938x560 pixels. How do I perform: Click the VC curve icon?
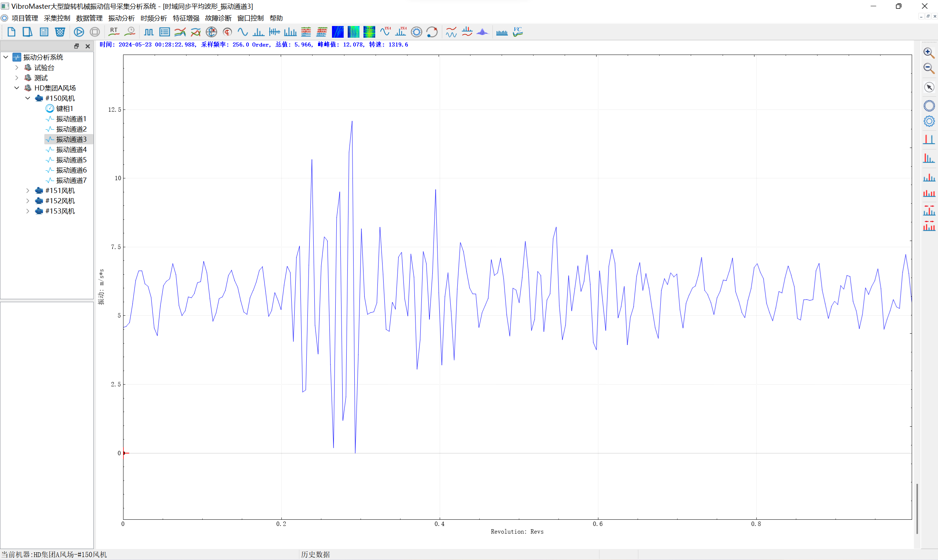coord(518,32)
